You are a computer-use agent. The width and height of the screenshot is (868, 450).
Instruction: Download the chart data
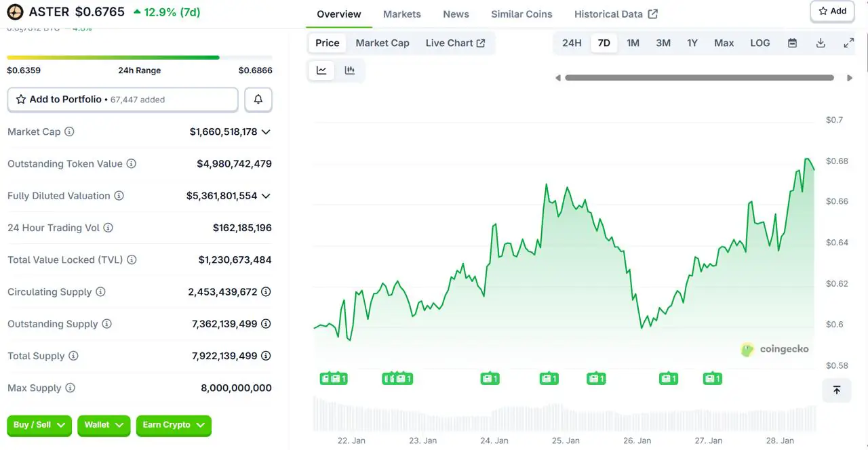coord(821,43)
